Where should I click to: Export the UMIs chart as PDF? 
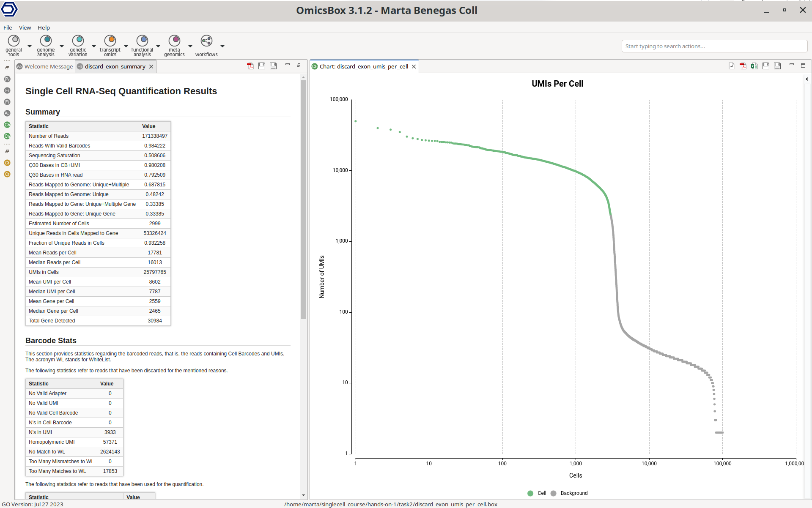(x=743, y=66)
